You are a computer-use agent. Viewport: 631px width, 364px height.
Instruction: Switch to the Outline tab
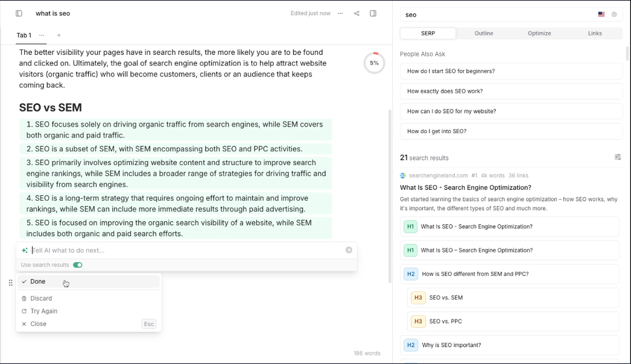click(484, 33)
